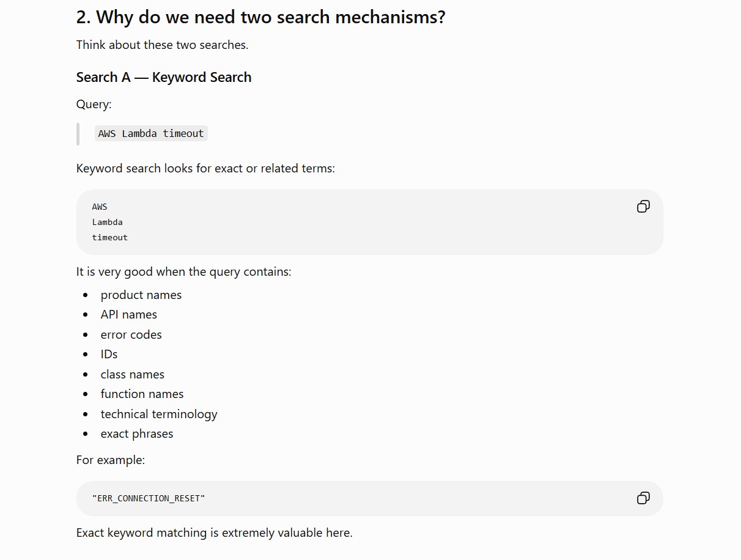Click the 'class names' bullet item
This screenshot has height=560, width=741.
click(133, 374)
